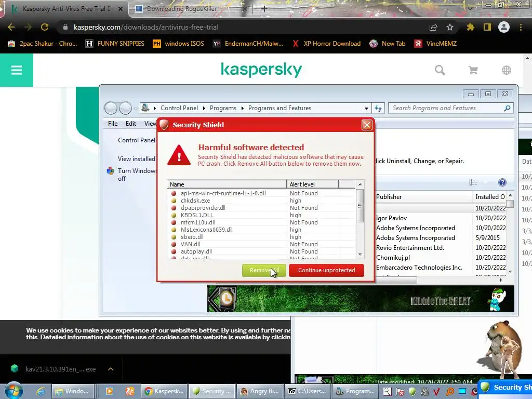The width and height of the screenshot is (532, 399).
Task: Click the Chrome forward arrow
Action: click(x=28, y=27)
